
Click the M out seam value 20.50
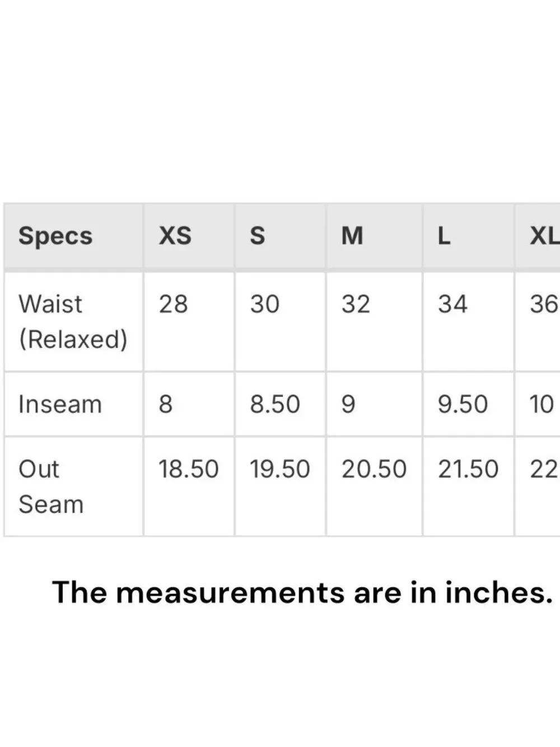[374, 469]
